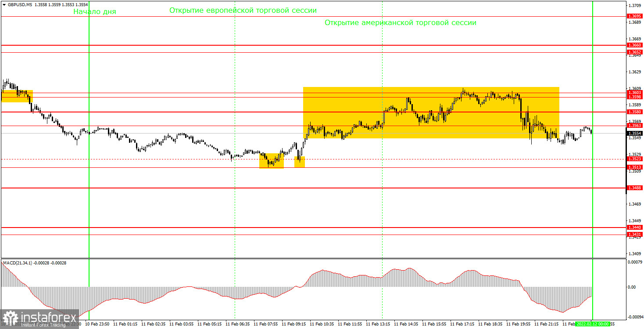Image resolution: width=644 pixels, height=329 pixels.
Task: Click the 11 Feb 01:15 time label
Action: click(125, 324)
